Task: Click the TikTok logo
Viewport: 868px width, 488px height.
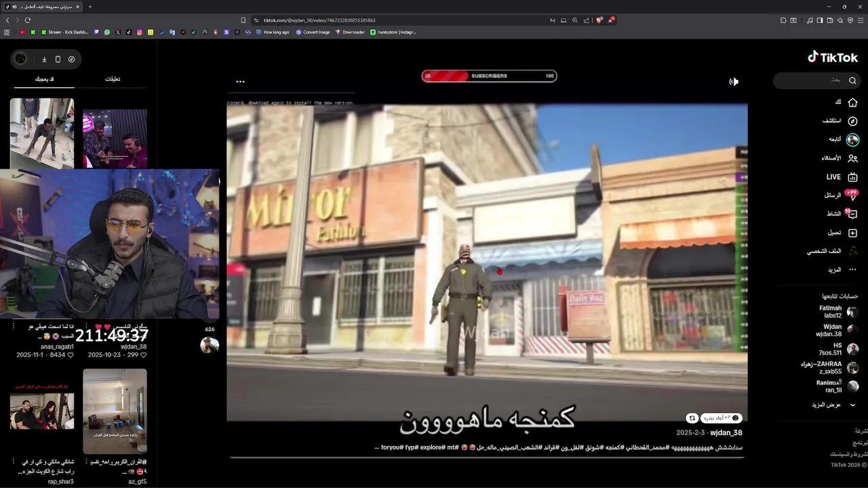Action: [833, 58]
